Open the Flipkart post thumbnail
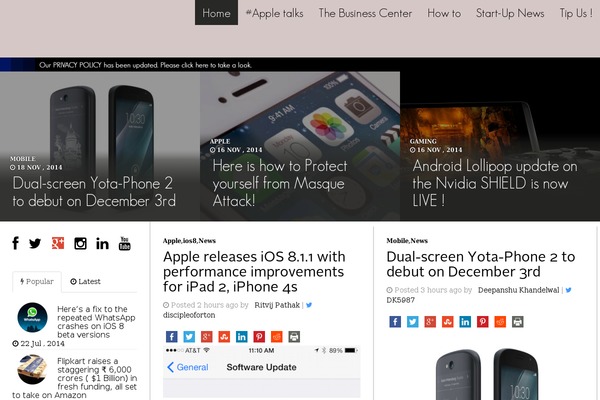This screenshot has height=400, width=600. tap(33, 370)
